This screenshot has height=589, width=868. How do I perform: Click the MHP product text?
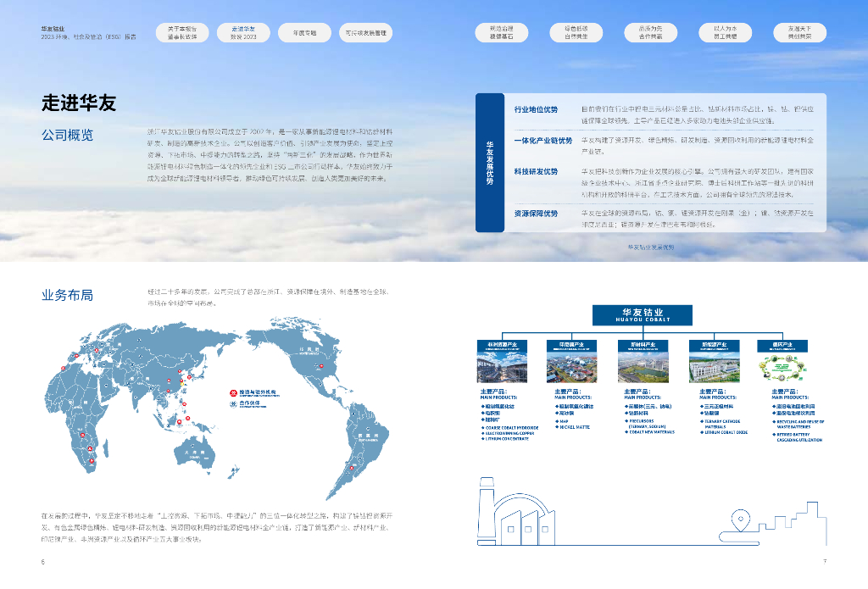coord(564,422)
